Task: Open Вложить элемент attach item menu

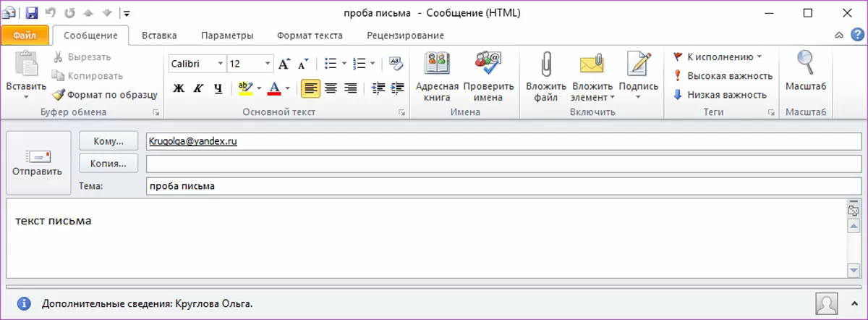Action: 592,77
